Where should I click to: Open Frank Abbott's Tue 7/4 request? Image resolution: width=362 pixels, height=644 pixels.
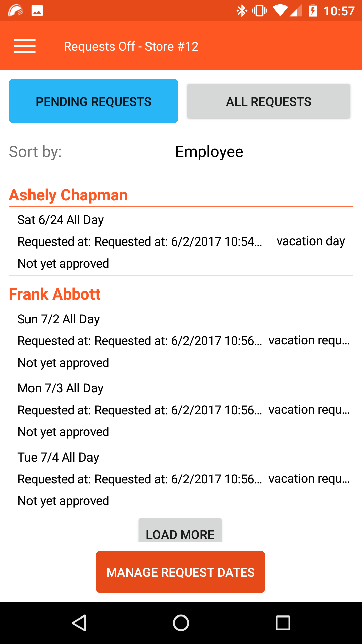[x=181, y=479]
